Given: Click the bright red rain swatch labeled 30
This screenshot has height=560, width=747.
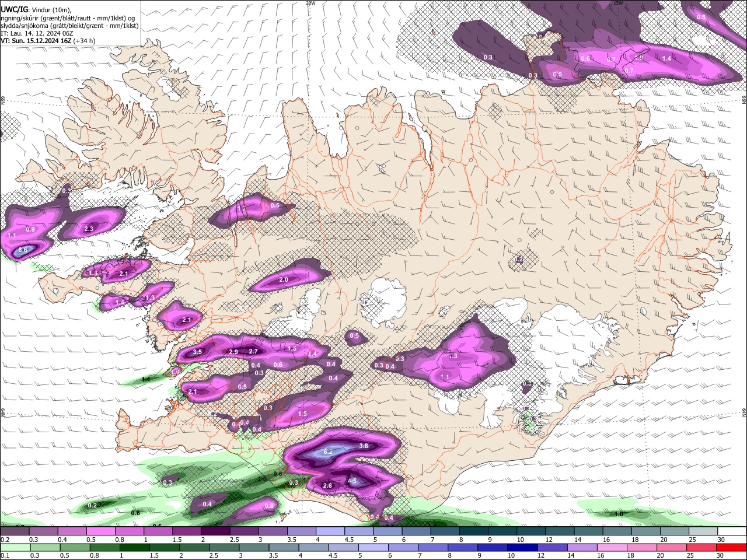Looking at the screenshot, I should pyautogui.click(x=732, y=547).
